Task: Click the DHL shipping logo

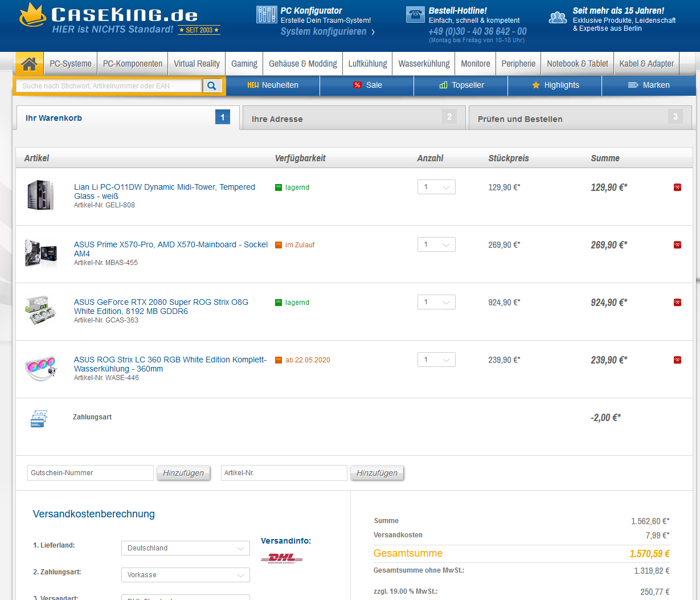Action: tap(281, 558)
